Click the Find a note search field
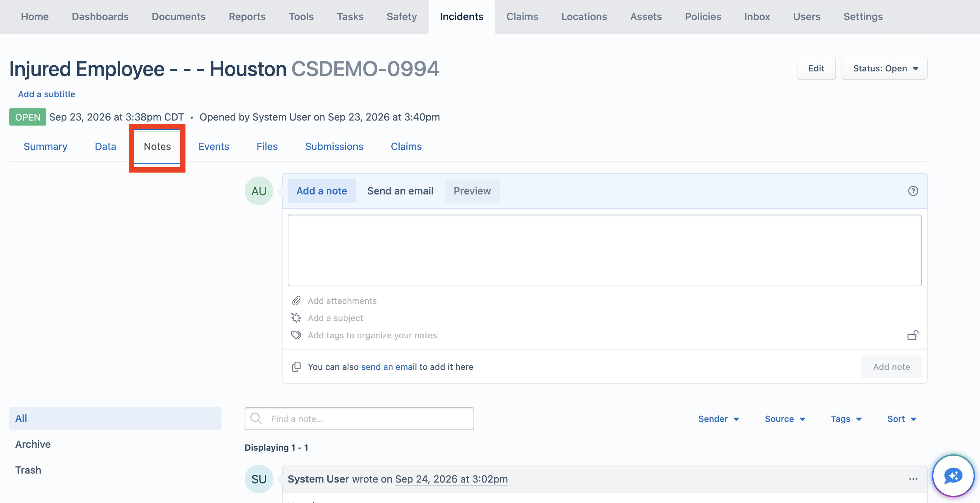This screenshot has height=503, width=980. [x=359, y=419]
